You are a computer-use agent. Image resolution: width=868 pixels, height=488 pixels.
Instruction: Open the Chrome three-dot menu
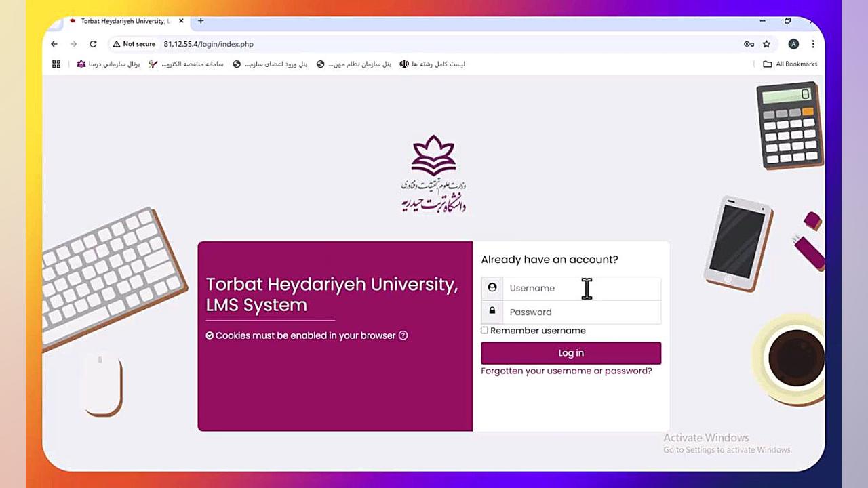click(812, 44)
